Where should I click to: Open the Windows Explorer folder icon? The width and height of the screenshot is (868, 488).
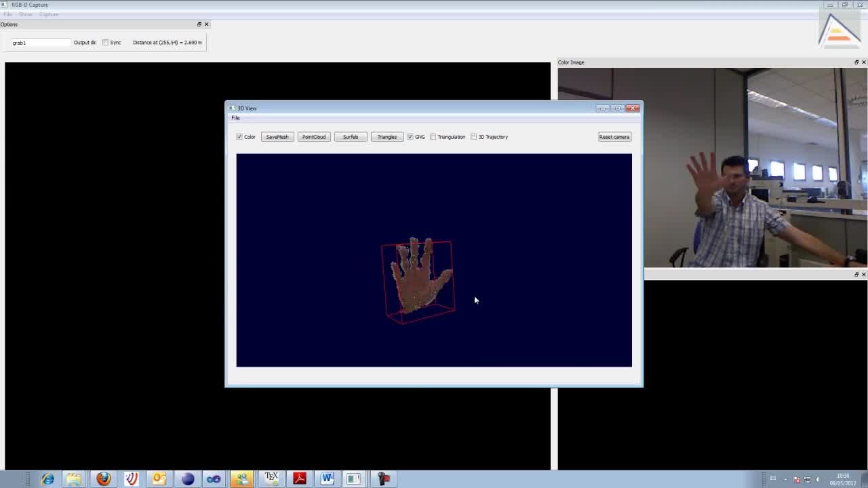pyautogui.click(x=74, y=479)
